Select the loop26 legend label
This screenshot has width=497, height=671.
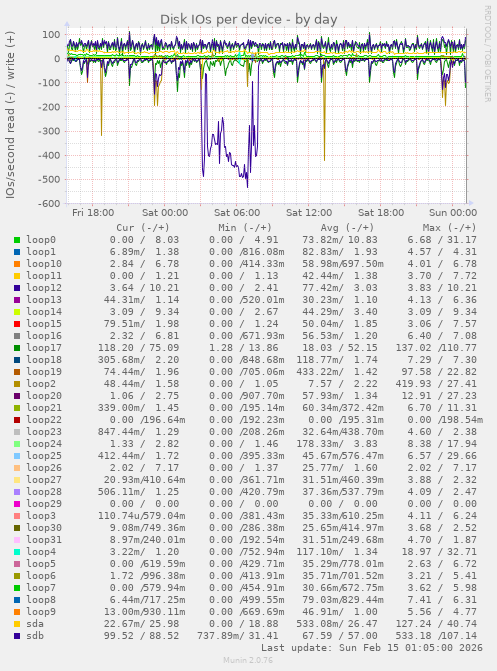point(44,468)
